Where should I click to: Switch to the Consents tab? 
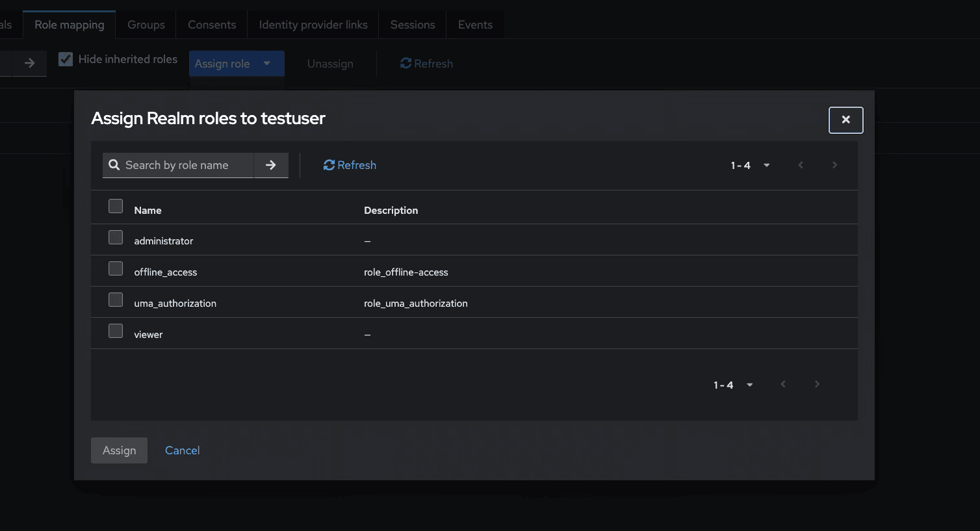tap(212, 25)
